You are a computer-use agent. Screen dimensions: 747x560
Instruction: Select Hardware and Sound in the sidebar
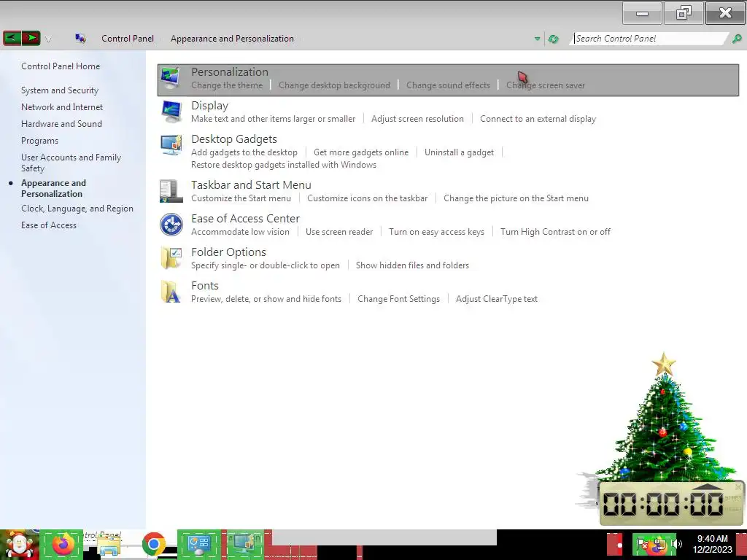[x=61, y=124]
